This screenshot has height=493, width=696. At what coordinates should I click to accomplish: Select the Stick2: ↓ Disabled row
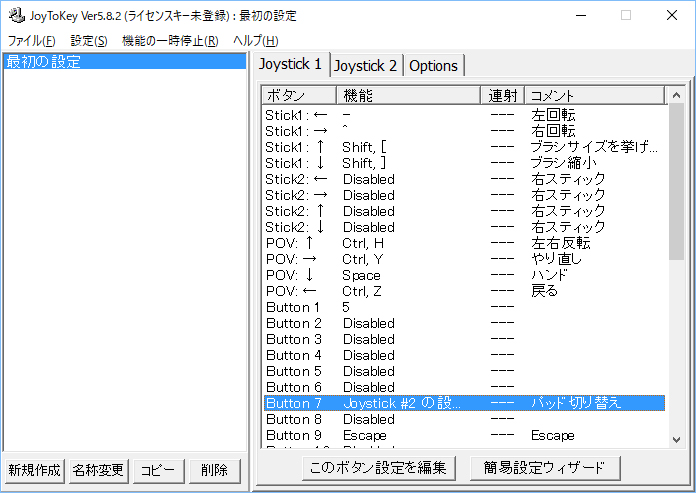coord(464,227)
